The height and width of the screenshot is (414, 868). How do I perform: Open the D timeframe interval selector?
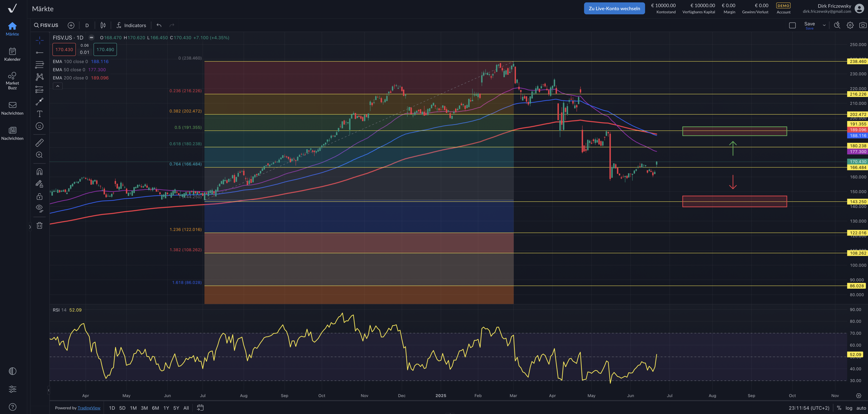pyautogui.click(x=87, y=25)
